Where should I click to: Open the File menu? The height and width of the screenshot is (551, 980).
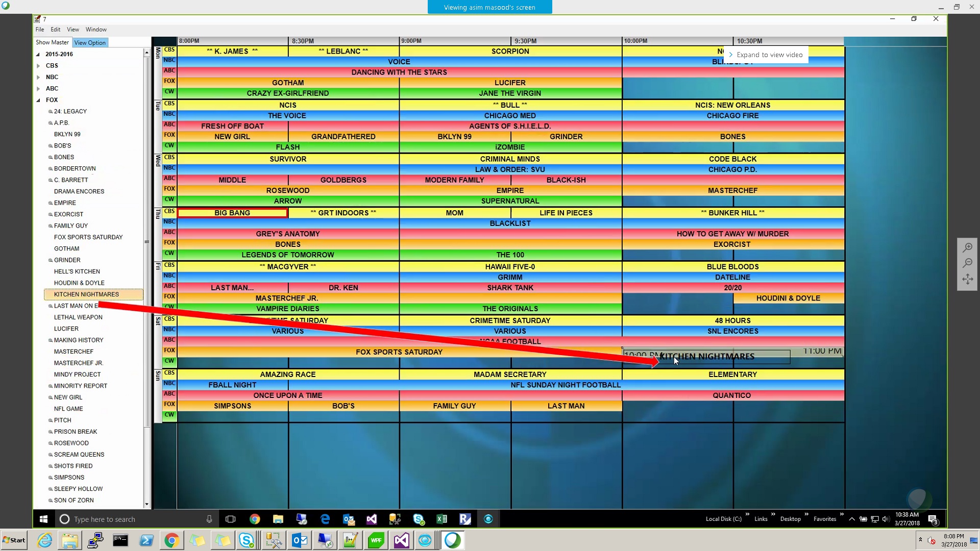click(x=40, y=30)
